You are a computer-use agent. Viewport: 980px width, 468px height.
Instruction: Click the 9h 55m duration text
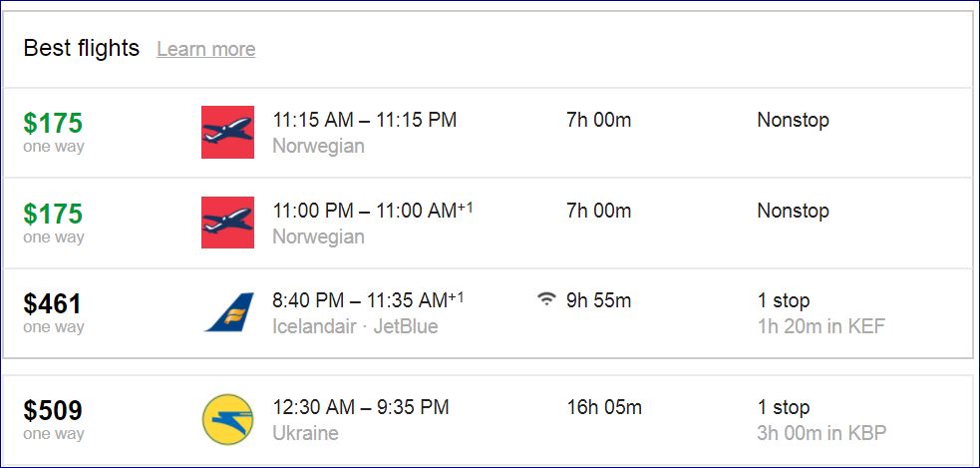(x=598, y=300)
